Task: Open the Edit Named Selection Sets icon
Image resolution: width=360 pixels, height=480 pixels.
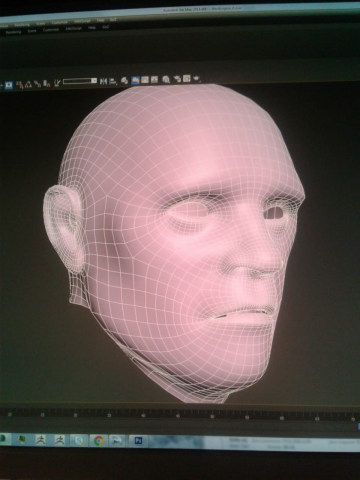Action: (x=57, y=83)
